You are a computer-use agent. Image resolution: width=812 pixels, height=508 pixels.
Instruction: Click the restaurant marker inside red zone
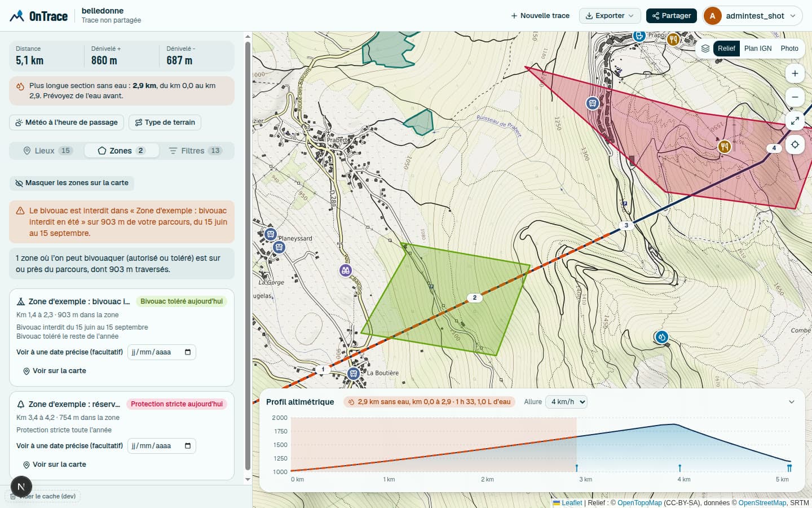point(725,147)
